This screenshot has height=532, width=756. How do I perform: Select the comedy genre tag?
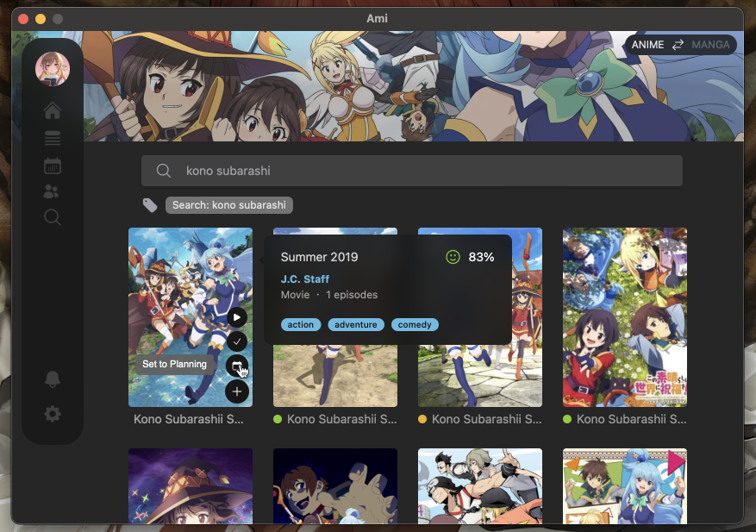pos(415,324)
